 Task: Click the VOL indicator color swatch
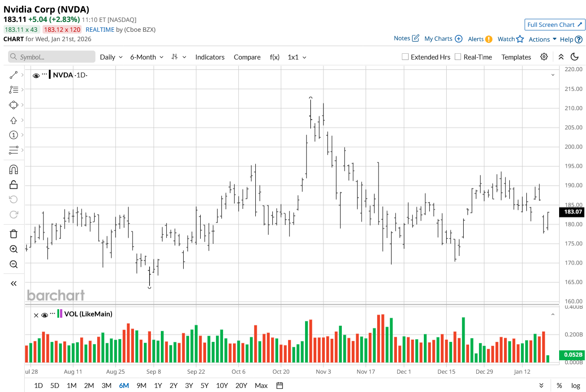tap(60, 314)
